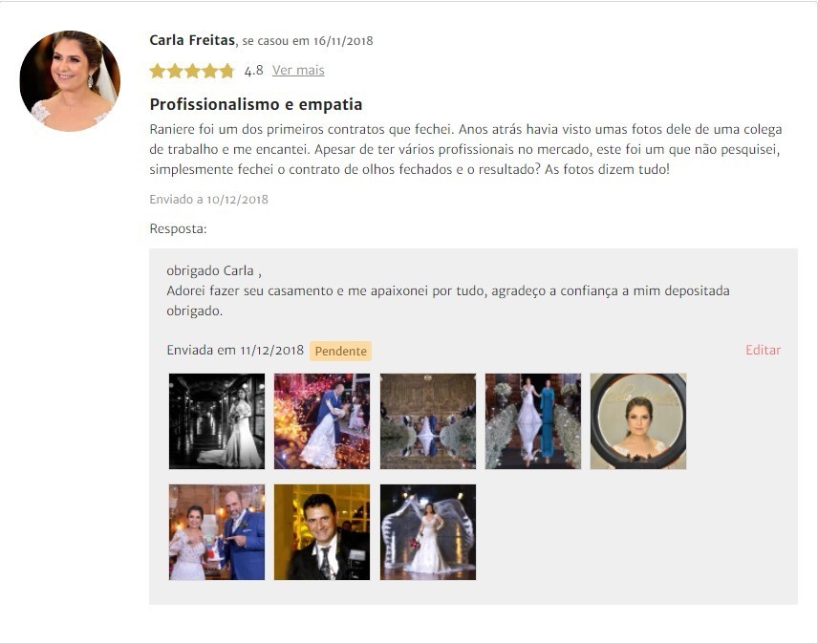View the mirrored church altar photo
The width and height of the screenshot is (818, 644).
pos(427,421)
